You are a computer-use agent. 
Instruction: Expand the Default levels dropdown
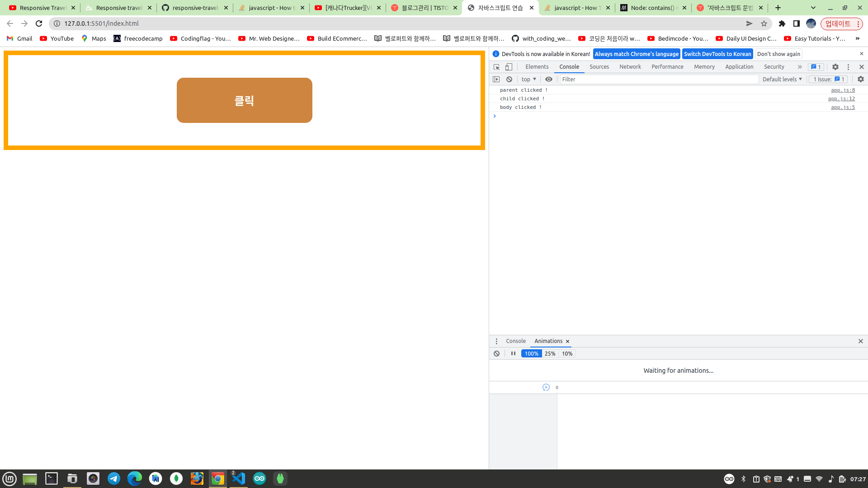click(x=782, y=79)
